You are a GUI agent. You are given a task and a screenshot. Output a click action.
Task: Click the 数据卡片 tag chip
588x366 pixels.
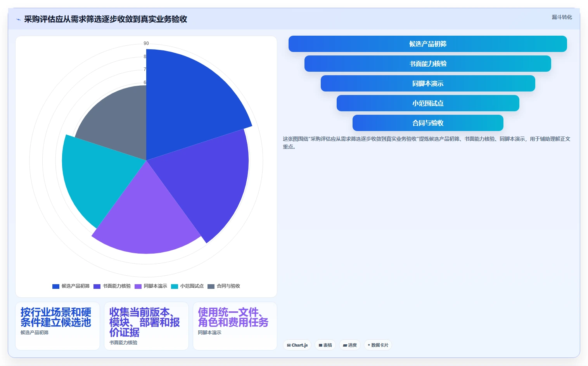378,345
